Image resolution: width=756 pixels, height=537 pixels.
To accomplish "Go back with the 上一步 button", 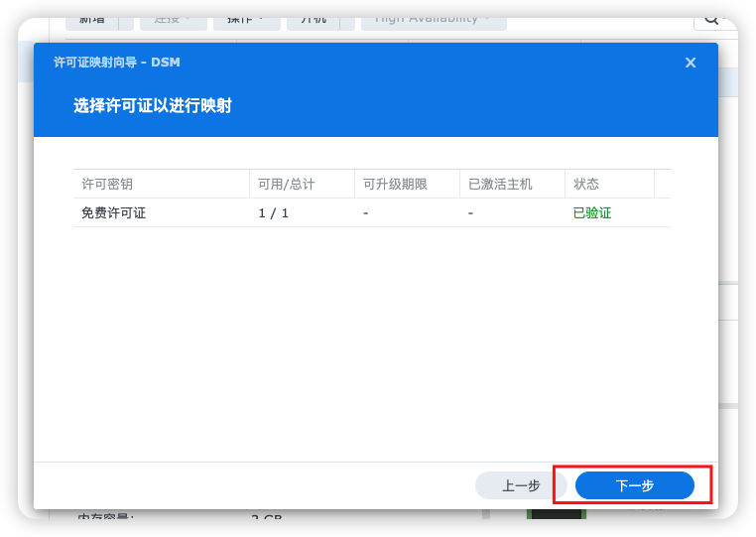I will tap(521, 485).
